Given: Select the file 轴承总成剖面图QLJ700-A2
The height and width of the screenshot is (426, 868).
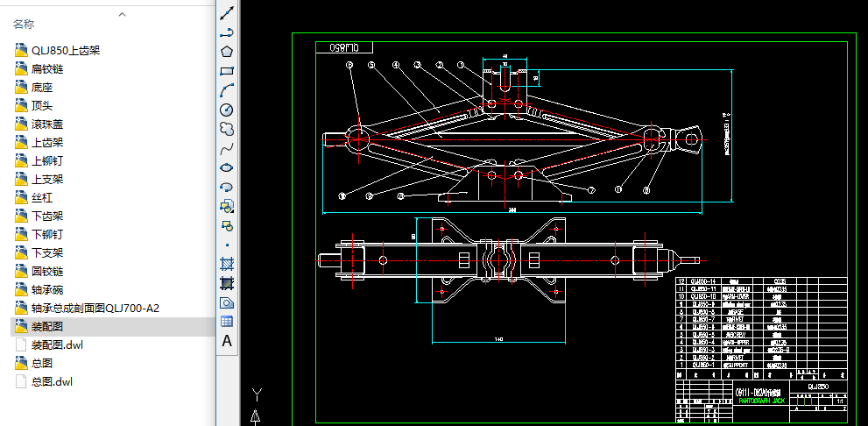Looking at the screenshot, I should tap(95, 308).
